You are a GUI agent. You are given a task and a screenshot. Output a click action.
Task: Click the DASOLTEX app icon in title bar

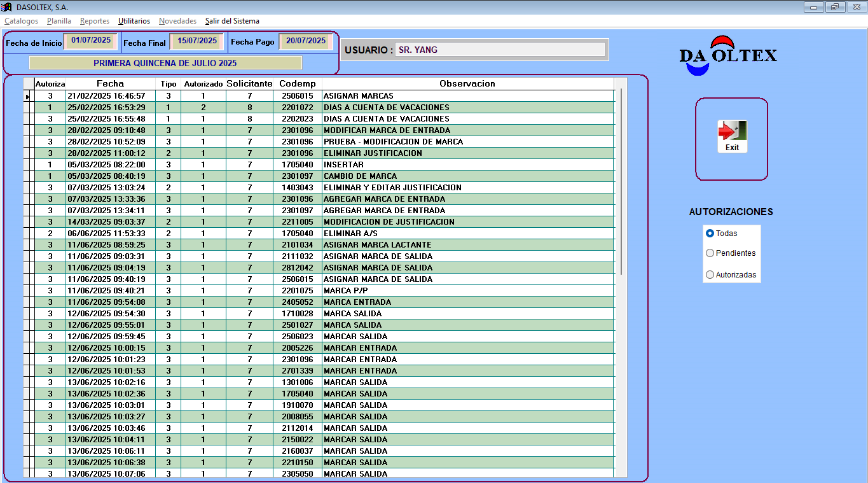7,7
